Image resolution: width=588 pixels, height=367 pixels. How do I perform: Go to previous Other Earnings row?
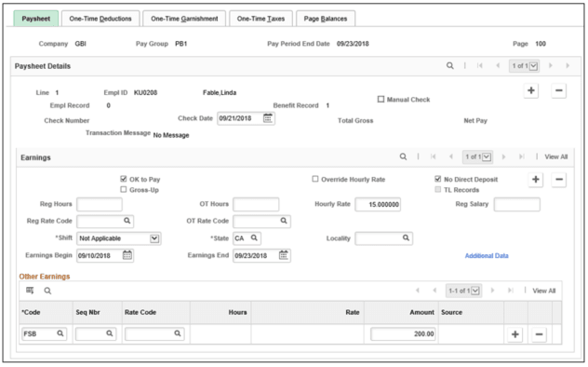pyautogui.click(x=434, y=291)
